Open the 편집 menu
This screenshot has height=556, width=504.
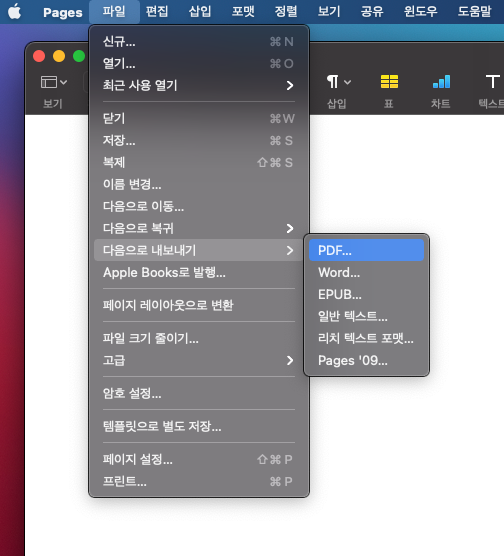pyautogui.click(x=157, y=11)
